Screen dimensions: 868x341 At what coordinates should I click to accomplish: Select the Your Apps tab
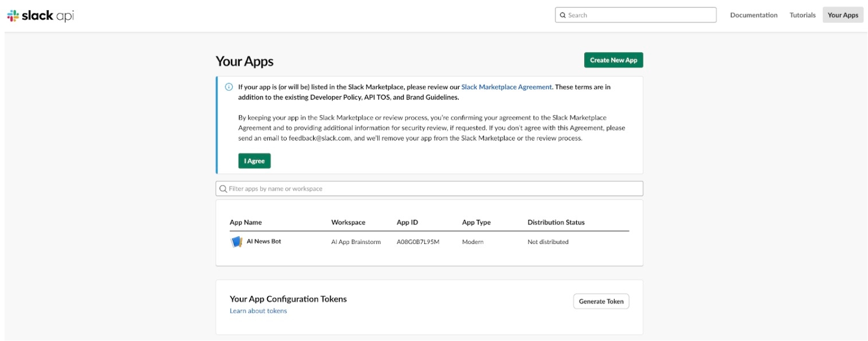[842, 15]
